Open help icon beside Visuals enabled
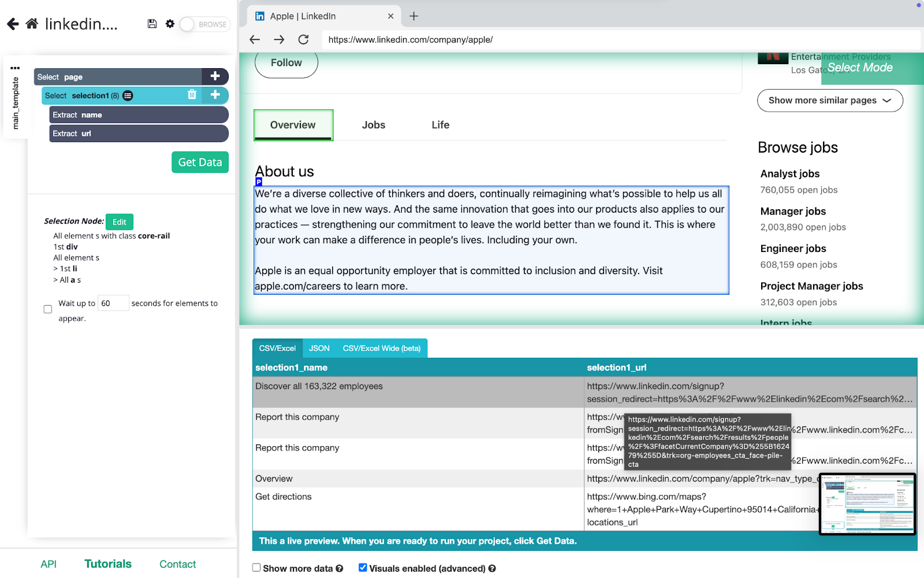Image resolution: width=924 pixels, height=578 pixels. pos(492,569)
